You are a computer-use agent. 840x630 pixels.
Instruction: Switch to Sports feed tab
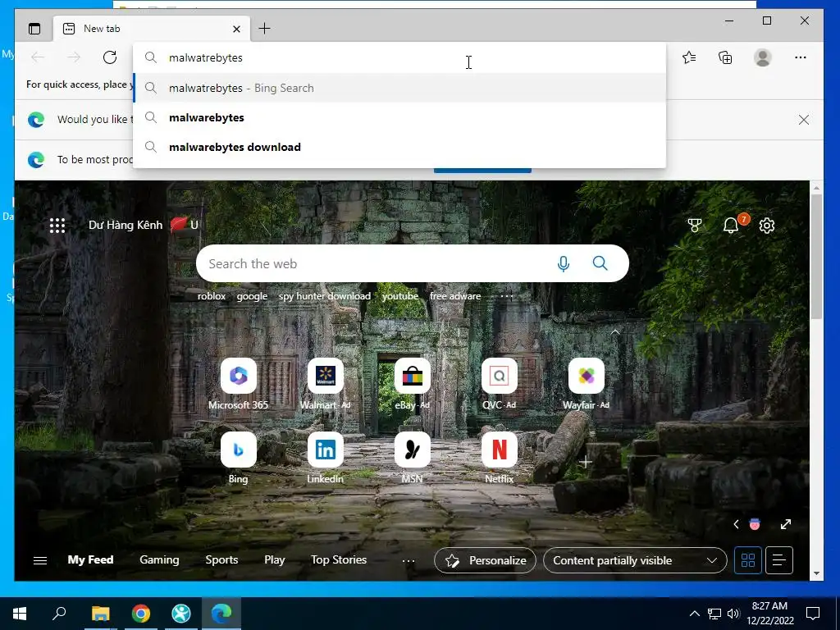click(221, 559)
